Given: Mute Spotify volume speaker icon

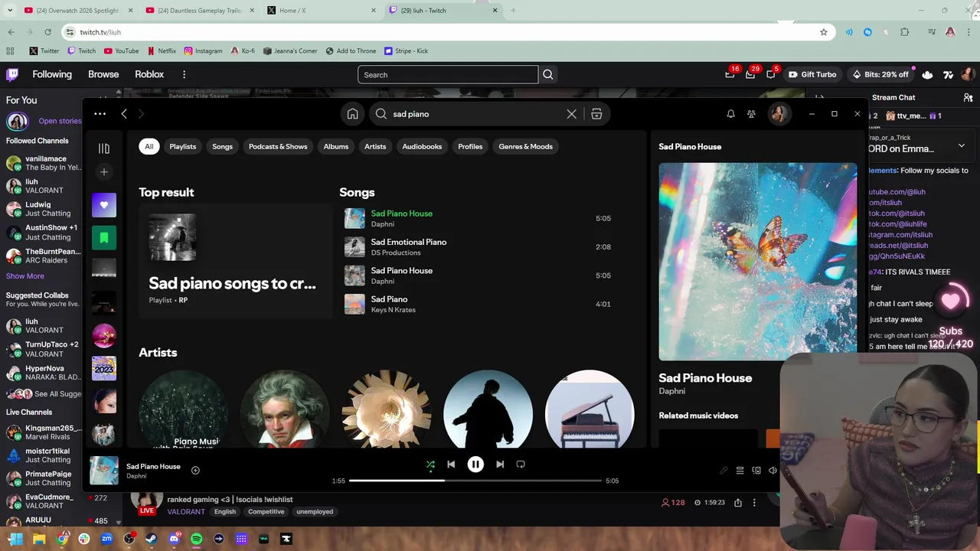Looking at the screenshot, I should pyautogui.click(x=773, y=471).
